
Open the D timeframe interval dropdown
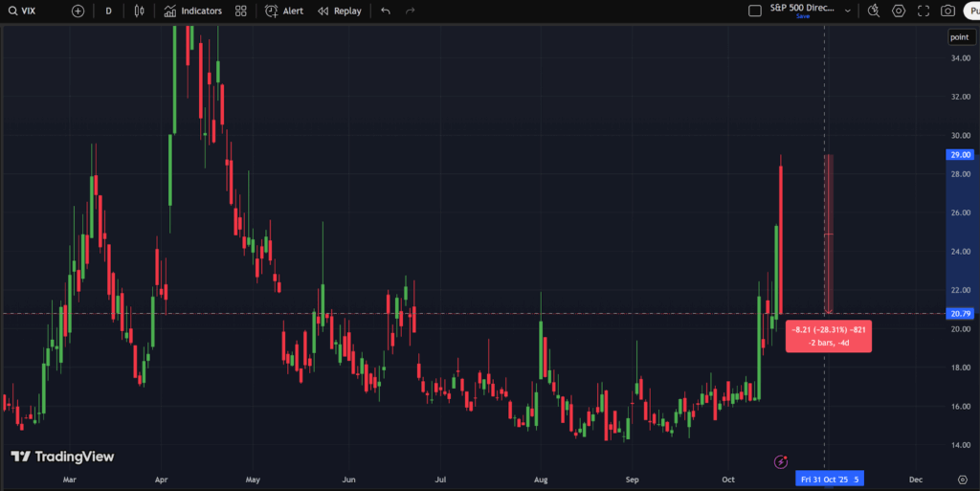108,11
